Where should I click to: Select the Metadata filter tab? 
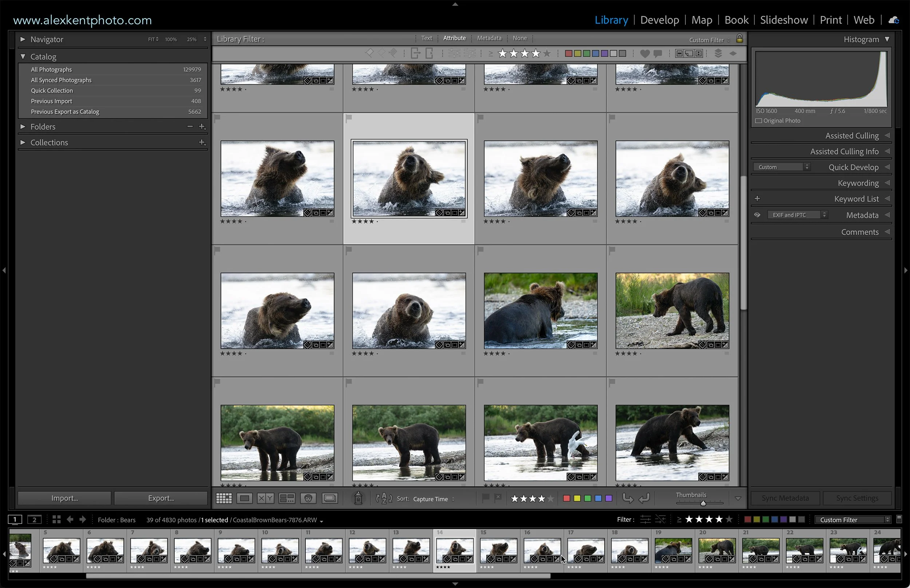489,38
